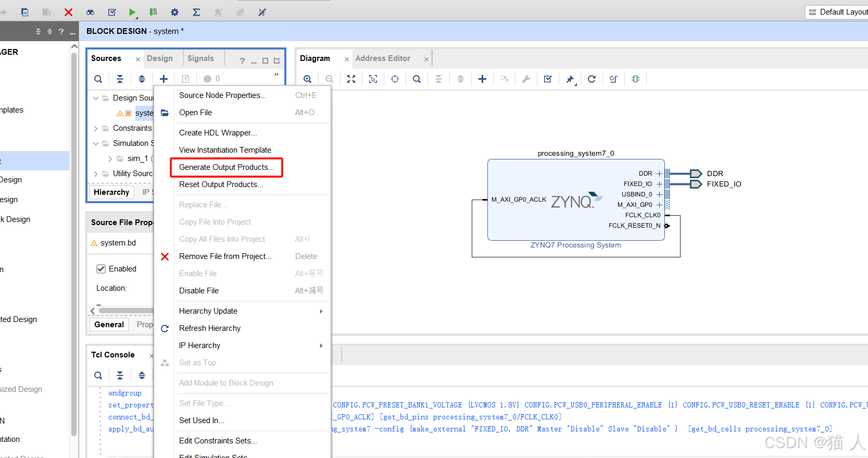Click Search magnifier in Diagram toolbar
868x458 pixels.
(x=417, y=79)
